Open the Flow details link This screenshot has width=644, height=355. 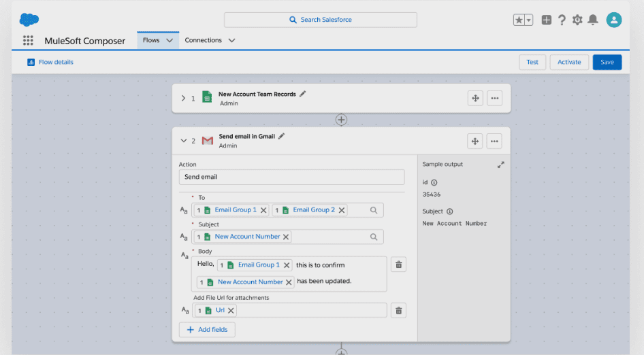tap(56, 62)
